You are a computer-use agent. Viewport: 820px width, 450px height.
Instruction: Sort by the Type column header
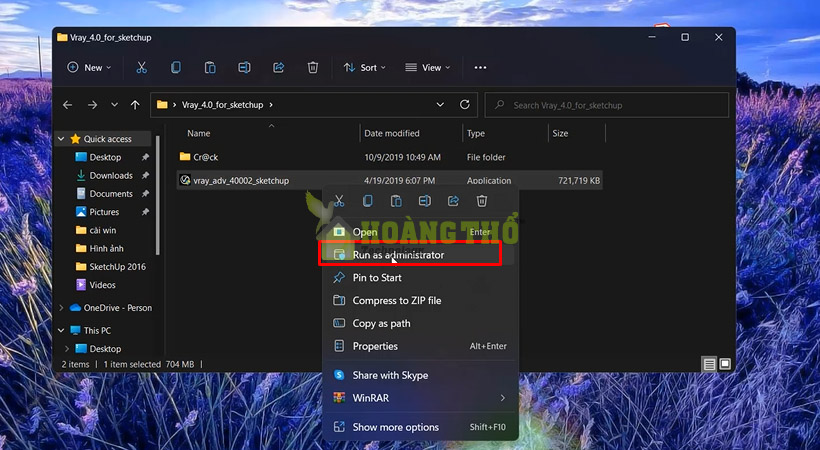(476, 133)
